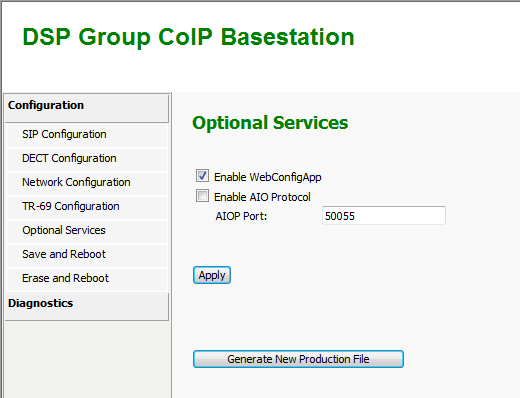Click the AIOP Port label
The height and width of the screenshot is (398, 520).
241,216
